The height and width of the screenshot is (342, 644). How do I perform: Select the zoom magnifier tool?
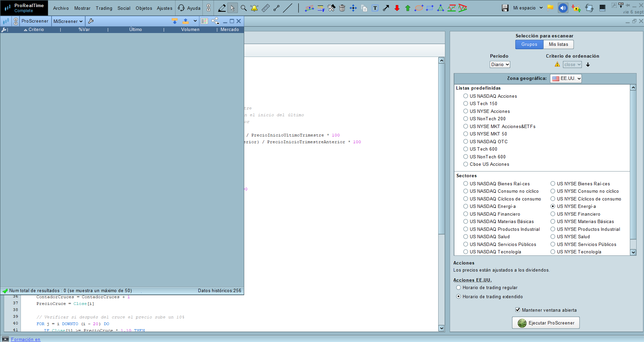(244, 8)
